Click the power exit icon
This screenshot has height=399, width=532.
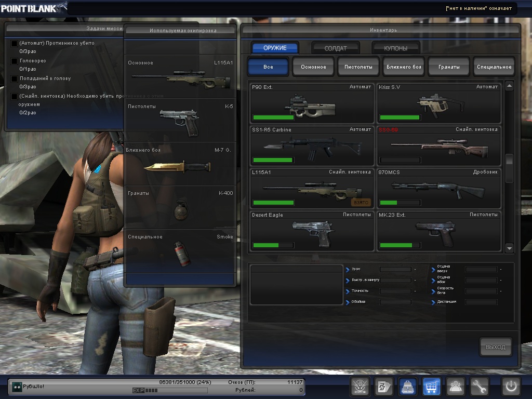(511, 387)
